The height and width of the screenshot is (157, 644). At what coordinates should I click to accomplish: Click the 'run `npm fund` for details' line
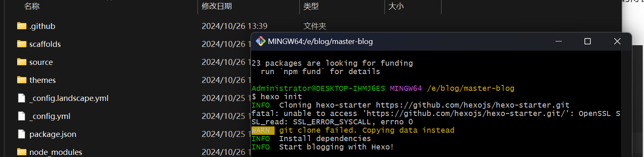tap(320, 72)
